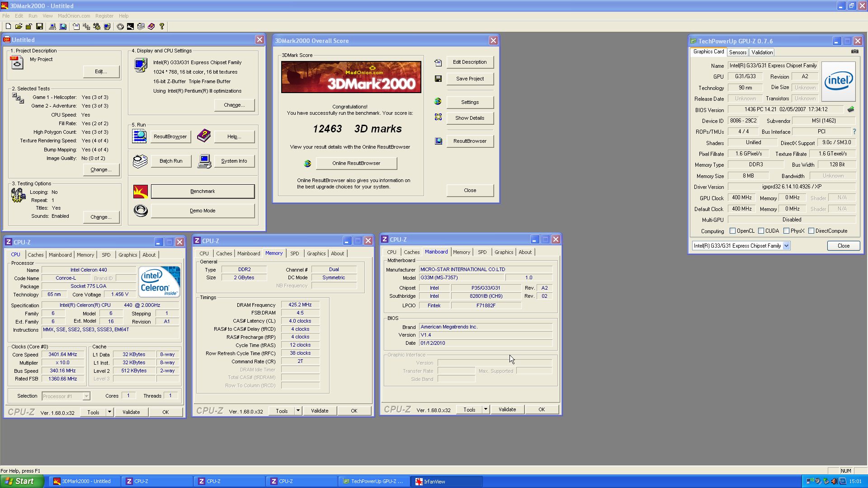This screenshot has width=868, height=488.
Task: Click Validate in the CPU-Z Mainboard window
Action: coord(507,409)
